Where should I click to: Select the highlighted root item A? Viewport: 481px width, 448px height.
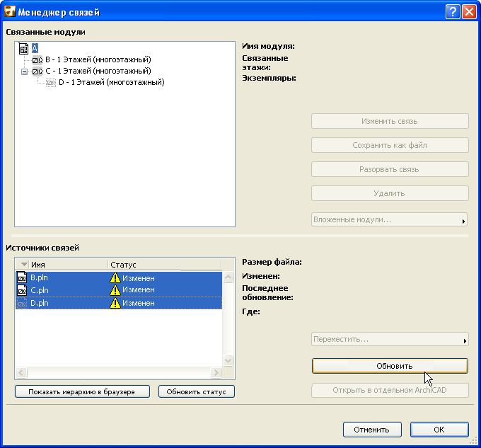35,48
